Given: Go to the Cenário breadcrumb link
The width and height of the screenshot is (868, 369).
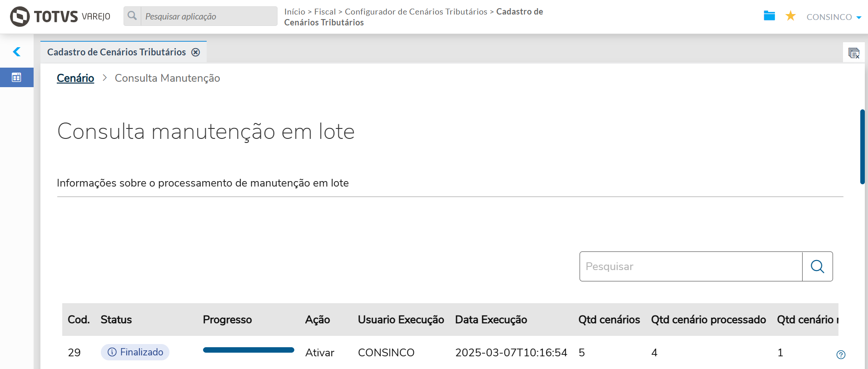Looking at the screenshot, I should tap(75, 78).
